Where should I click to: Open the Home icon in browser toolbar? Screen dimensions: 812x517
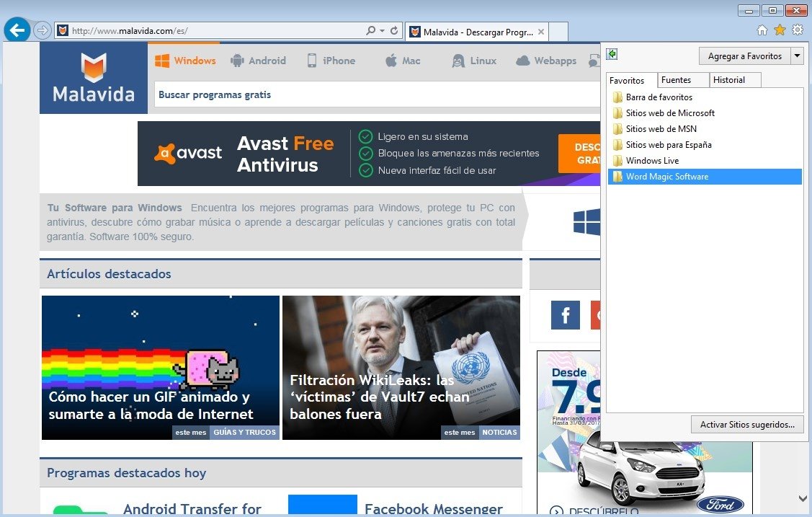[762, 30]
